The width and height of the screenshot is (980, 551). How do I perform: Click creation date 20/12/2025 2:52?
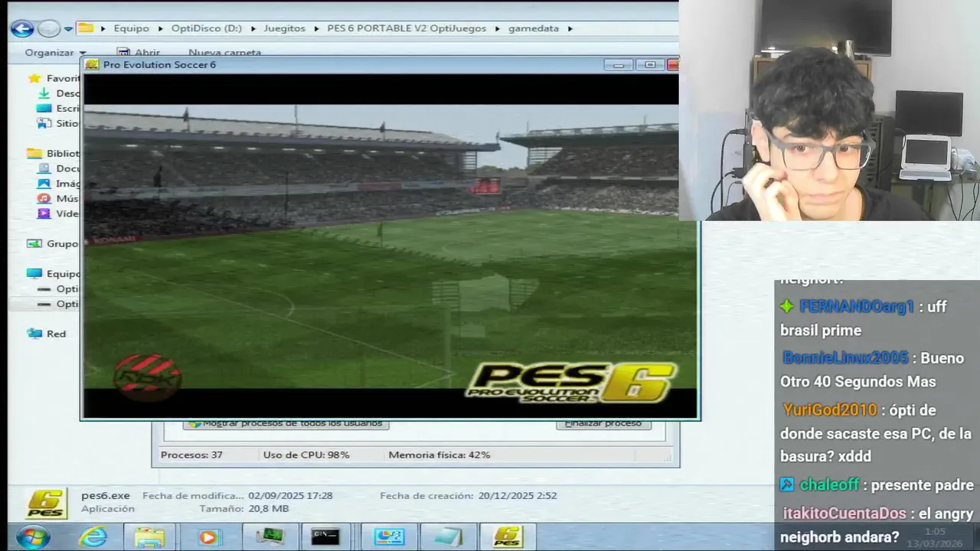point(518,495)
